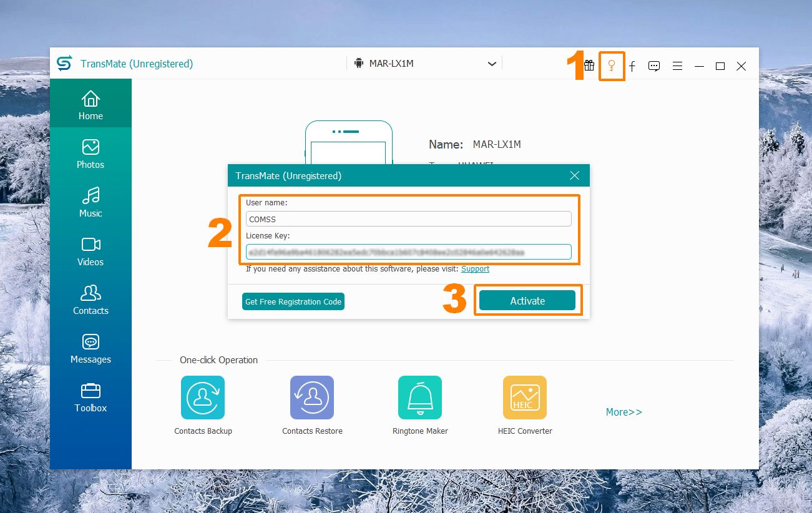Click the TransMate (Unregistered) window title
812x513 pixels.
(x=137, y=64)
